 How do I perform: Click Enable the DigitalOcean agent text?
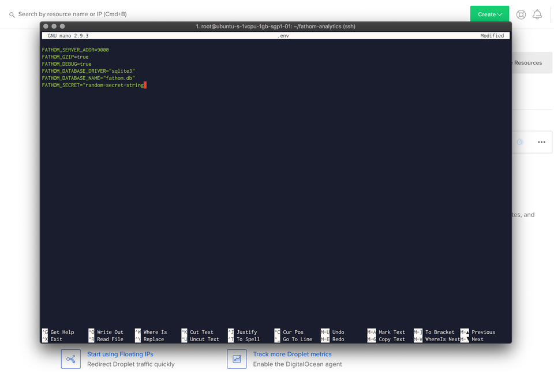(298, 364)
